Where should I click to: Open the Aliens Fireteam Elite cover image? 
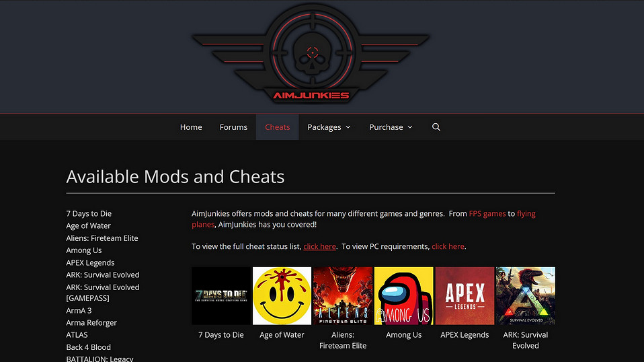point(343,296)
